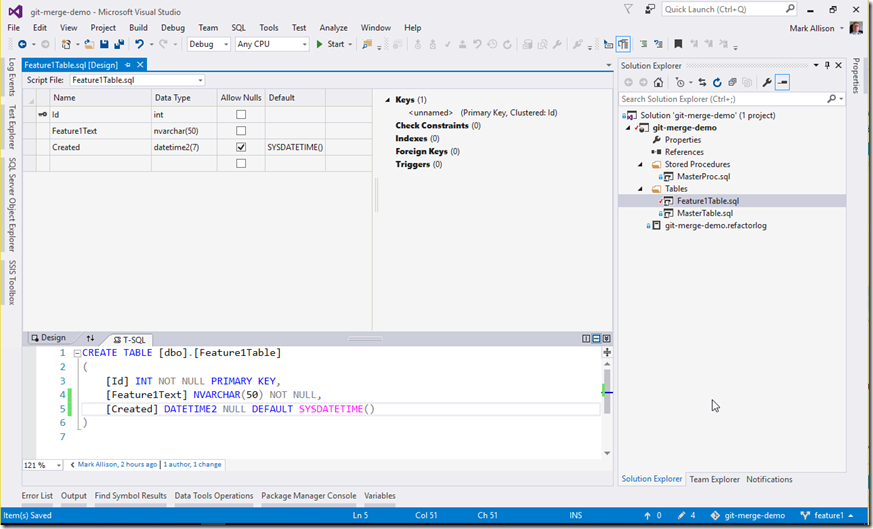Screen dimensions: 873x529
Task: Click the pending changes pencil count
Action: (x=686, y=516)
